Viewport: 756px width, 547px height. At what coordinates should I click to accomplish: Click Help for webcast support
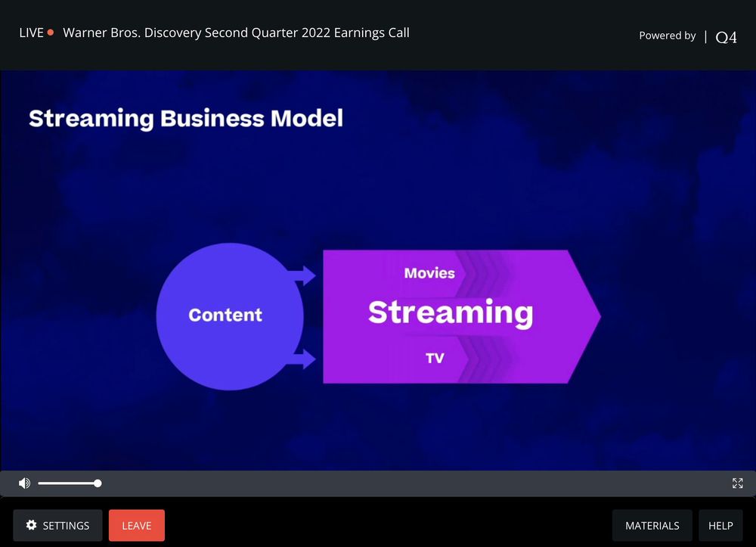coord(720,525)
